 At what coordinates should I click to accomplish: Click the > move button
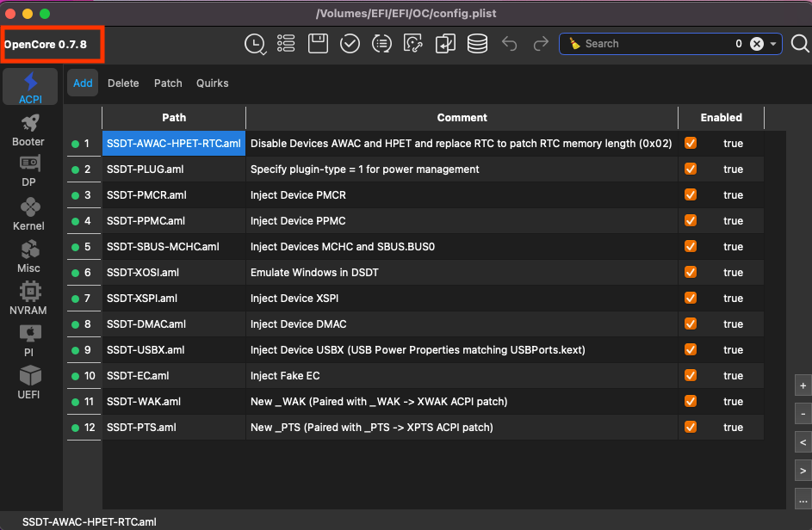click(803, 471)
